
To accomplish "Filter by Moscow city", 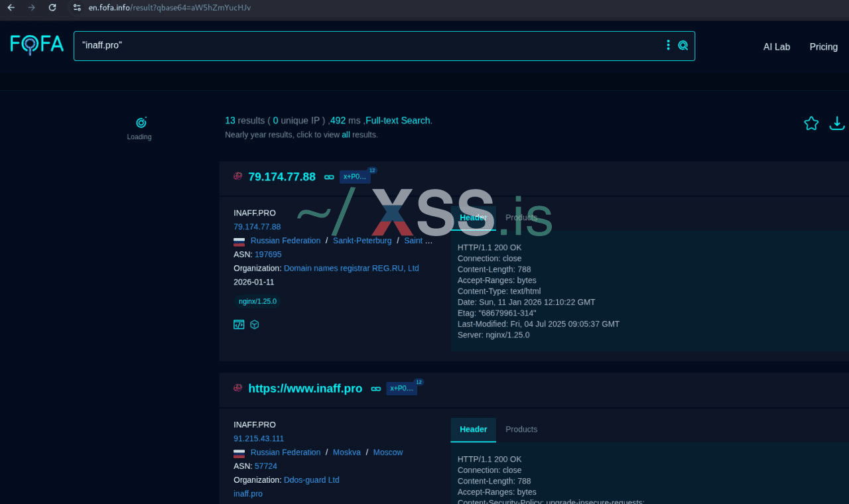I will coord(388,452).
